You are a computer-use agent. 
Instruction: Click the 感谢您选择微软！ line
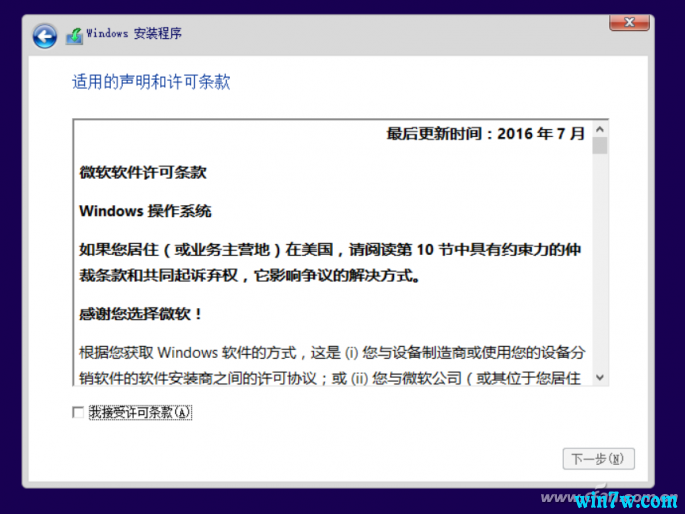coord(141,314)
